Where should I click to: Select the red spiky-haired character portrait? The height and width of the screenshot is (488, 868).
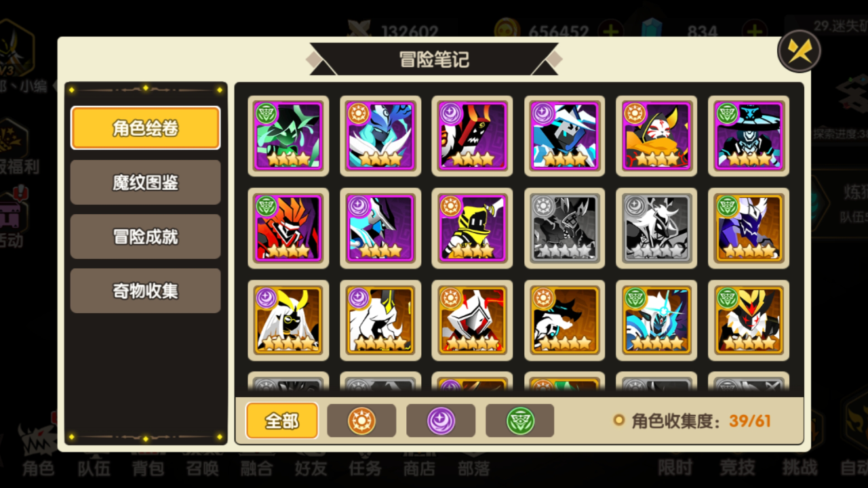point(288,228)
